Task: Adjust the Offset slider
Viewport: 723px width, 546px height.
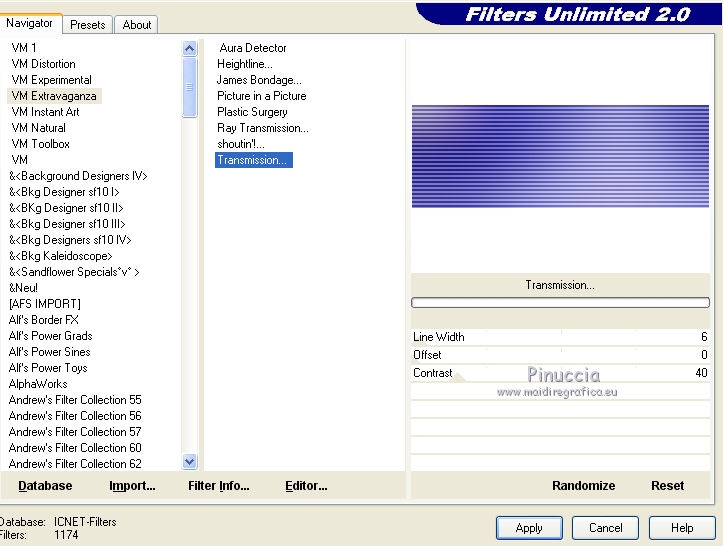Action: [x=560, y=355]
